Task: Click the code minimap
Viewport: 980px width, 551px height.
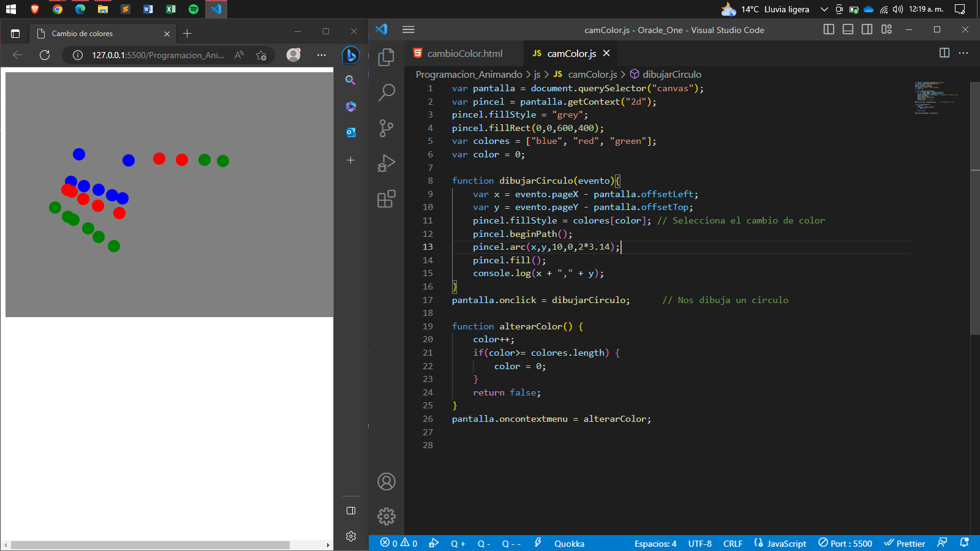Action: click(937, 98)
